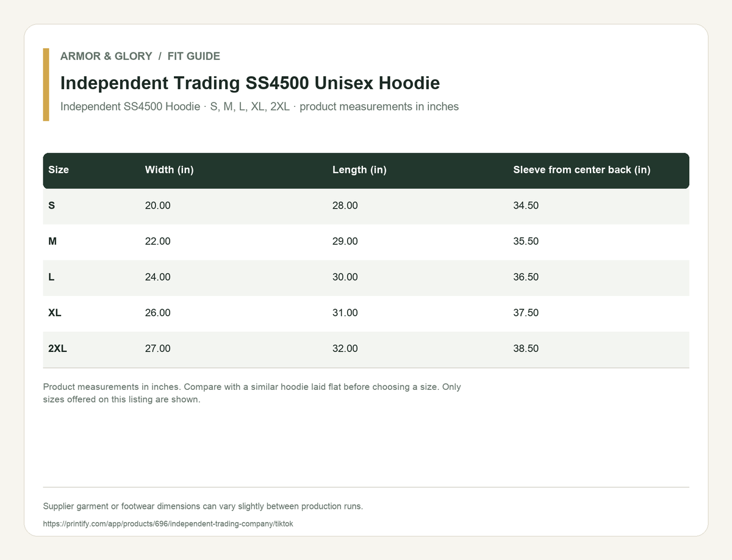Click width value 20.00 for size S
732x560 pixels.
[x=157, y=206]
